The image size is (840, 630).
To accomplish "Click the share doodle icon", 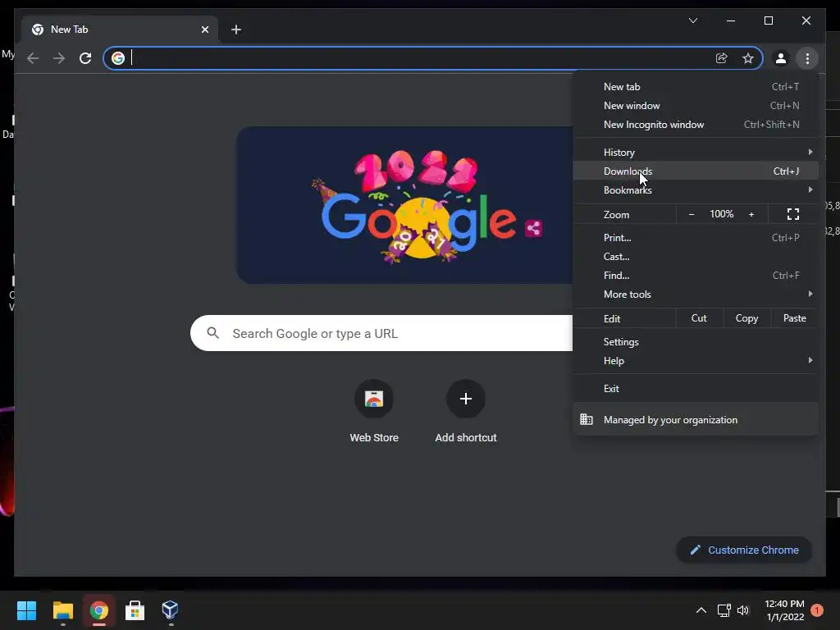I will 533,228.
